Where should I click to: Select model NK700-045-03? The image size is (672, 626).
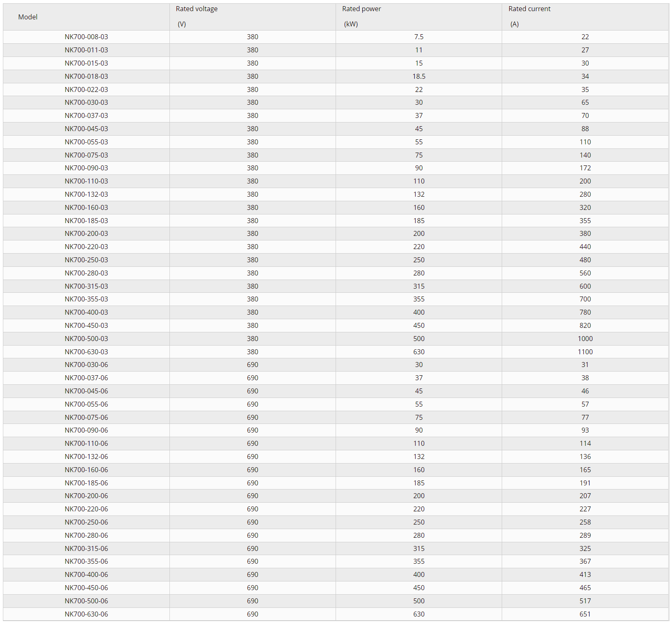[86, 129]
